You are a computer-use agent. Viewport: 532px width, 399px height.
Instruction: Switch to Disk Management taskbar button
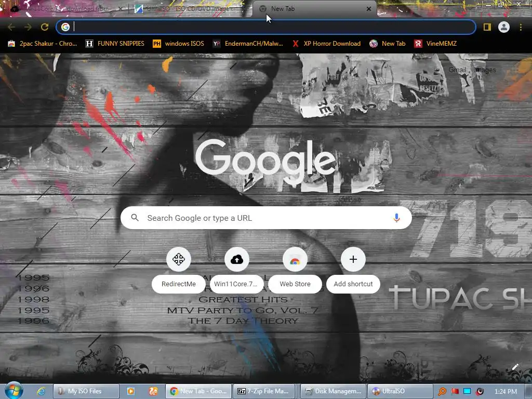pyautogui.click(x=333, y=391)
